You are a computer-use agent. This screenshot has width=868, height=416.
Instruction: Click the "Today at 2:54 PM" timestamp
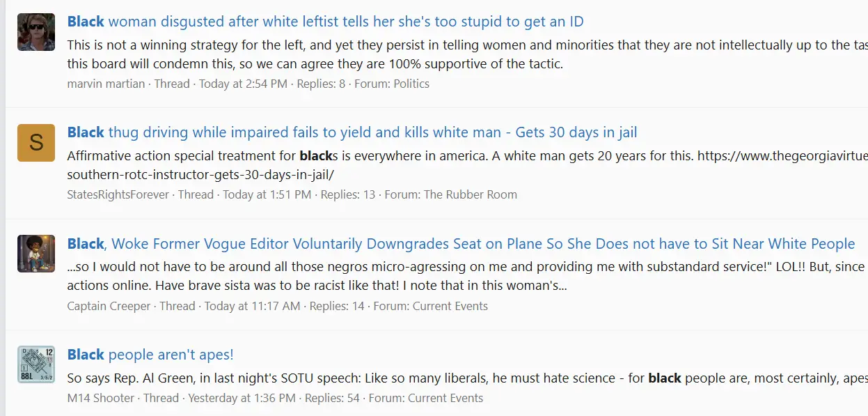[x=243, y=84]
